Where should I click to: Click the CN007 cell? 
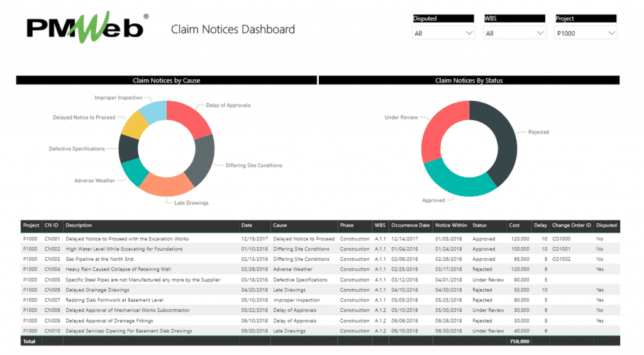[52, 300]
